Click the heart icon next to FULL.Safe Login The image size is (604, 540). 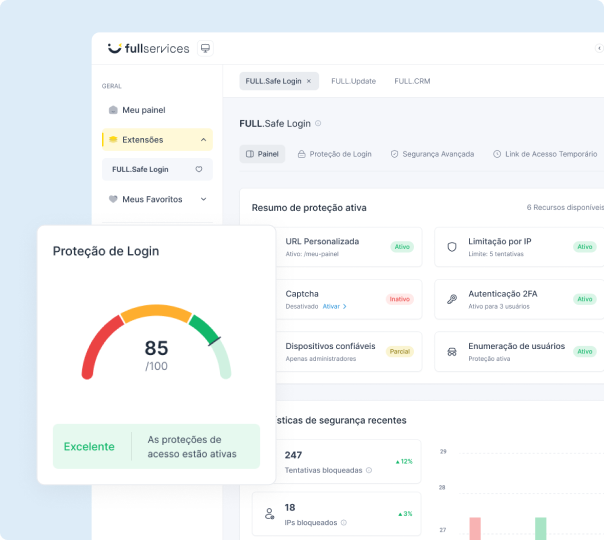pos(199,170)
